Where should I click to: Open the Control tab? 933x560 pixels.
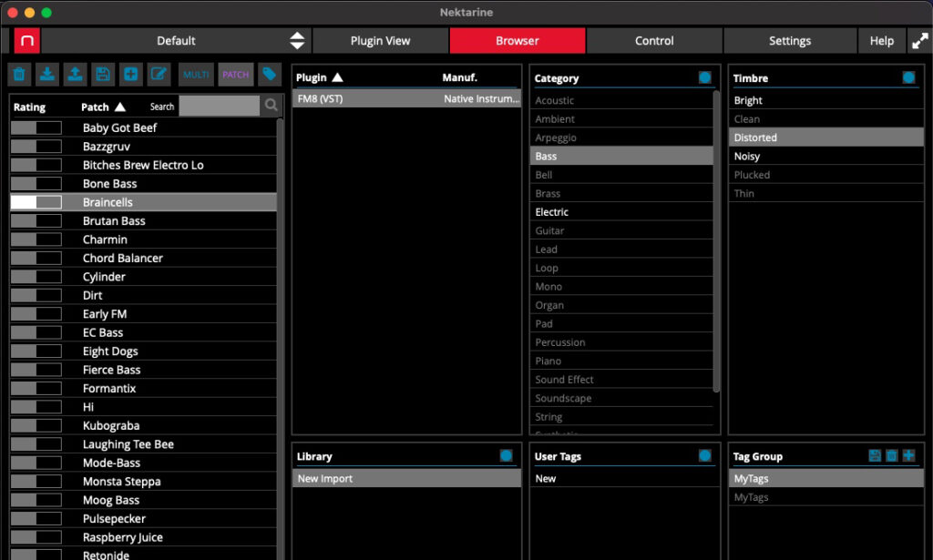pos(654,40)
